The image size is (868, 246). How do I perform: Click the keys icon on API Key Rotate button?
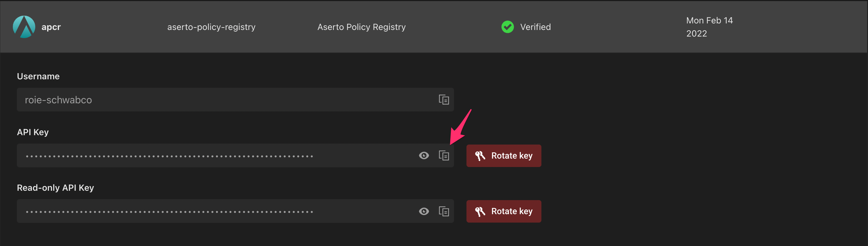pyautogui.click(x=480, y=156)
